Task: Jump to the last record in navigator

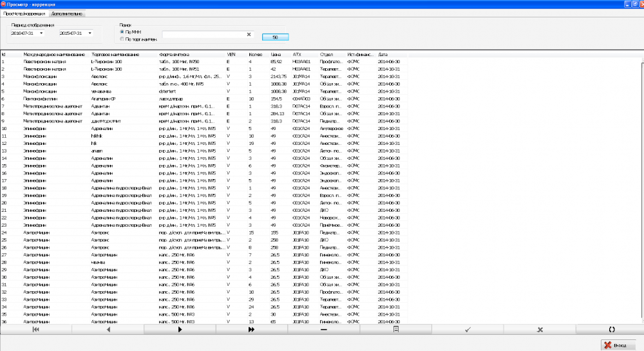Action: click(251, 329)
